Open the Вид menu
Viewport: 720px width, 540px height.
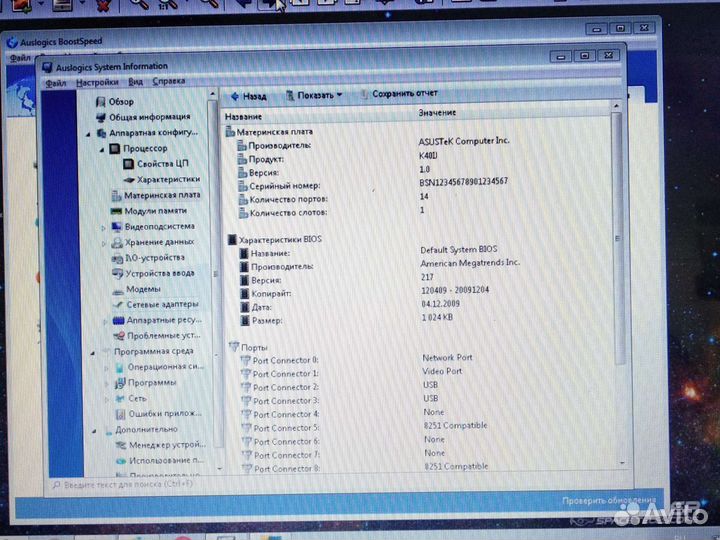(x=135, y=82)
